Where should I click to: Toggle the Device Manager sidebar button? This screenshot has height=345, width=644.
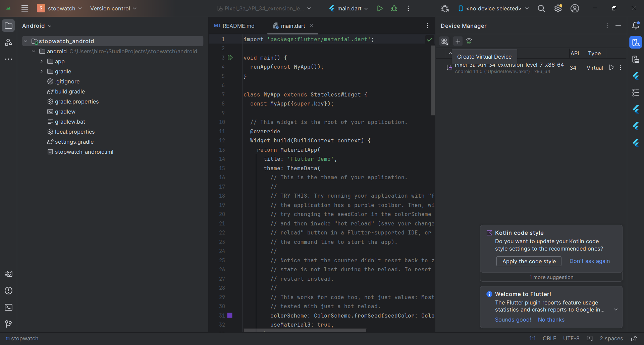coord(635,43)
